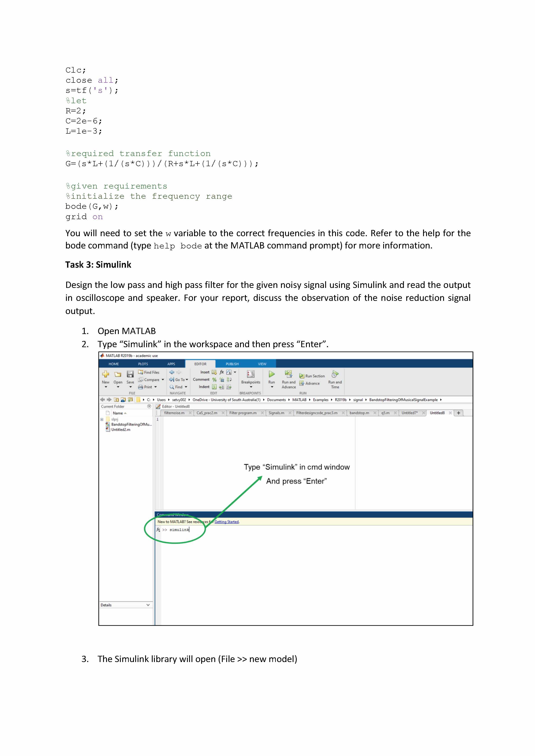Click the Comment percent icon
This screenshot has width=535, height=756.
(215, 380)
